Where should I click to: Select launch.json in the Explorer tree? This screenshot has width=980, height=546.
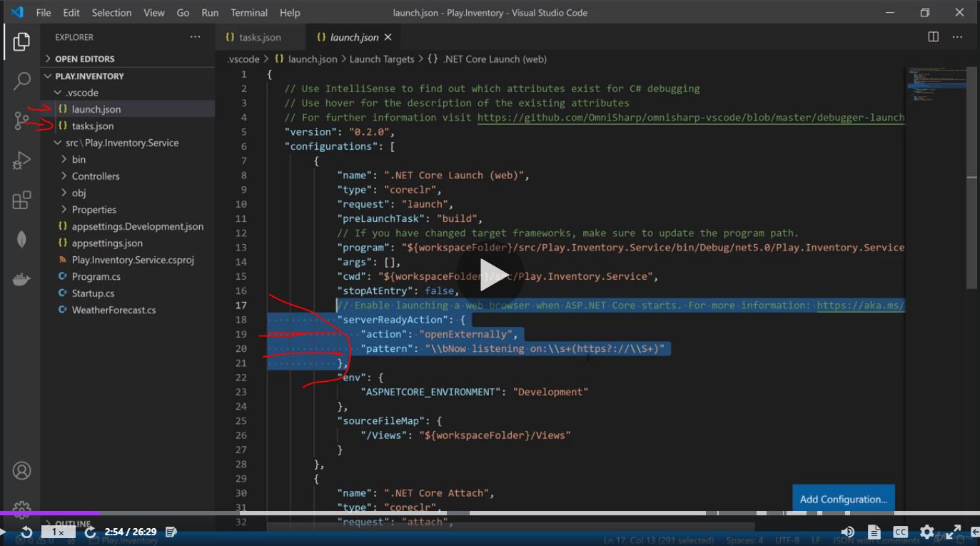click(x=128, y=109)
